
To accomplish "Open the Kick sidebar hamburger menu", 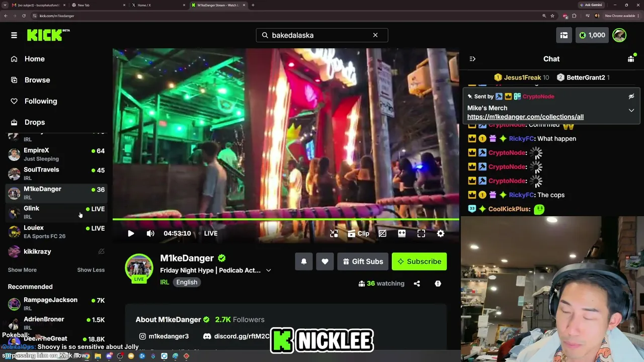I will click(14, 35).
